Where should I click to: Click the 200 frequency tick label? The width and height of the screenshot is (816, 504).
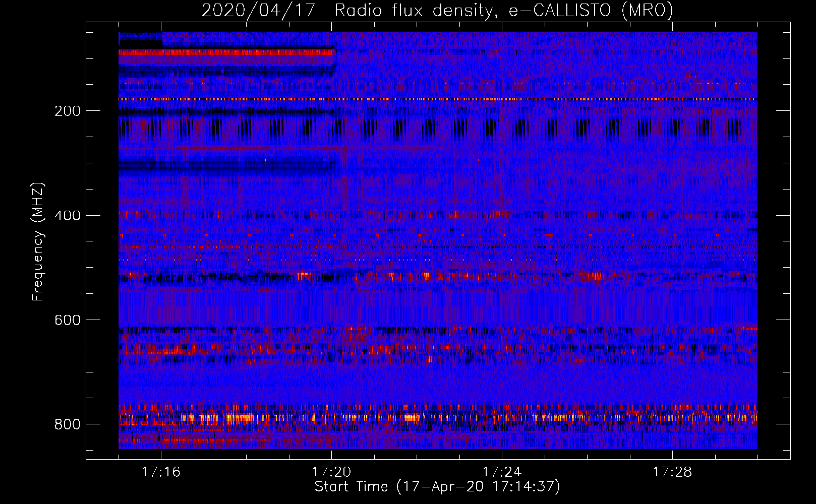click(x=68, y=111)
